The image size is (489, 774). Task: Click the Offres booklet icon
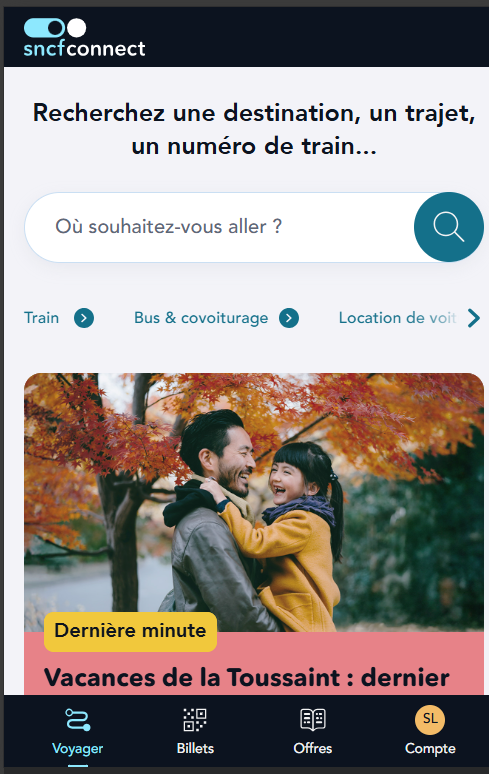[x=313, y=720]
